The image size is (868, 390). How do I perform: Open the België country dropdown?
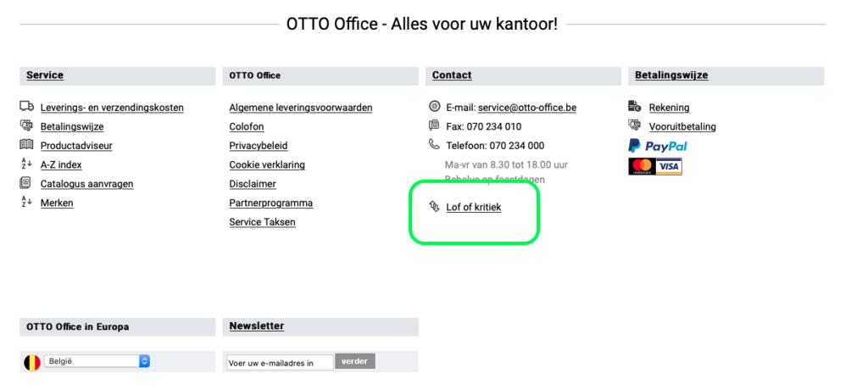(x=97, y=361)
